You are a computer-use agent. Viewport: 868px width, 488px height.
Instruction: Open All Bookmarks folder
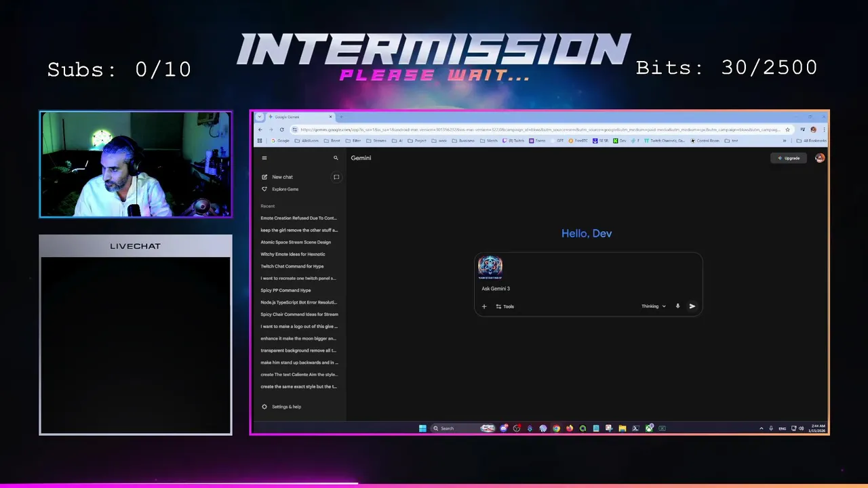811,140
